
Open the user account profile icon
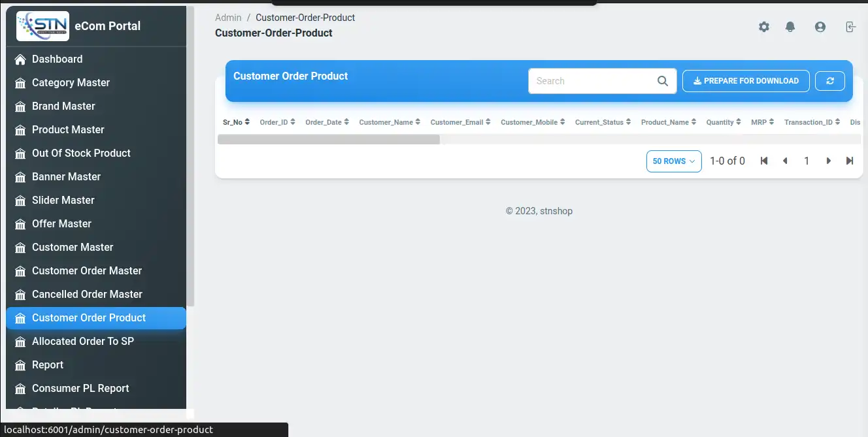point(820,27)
